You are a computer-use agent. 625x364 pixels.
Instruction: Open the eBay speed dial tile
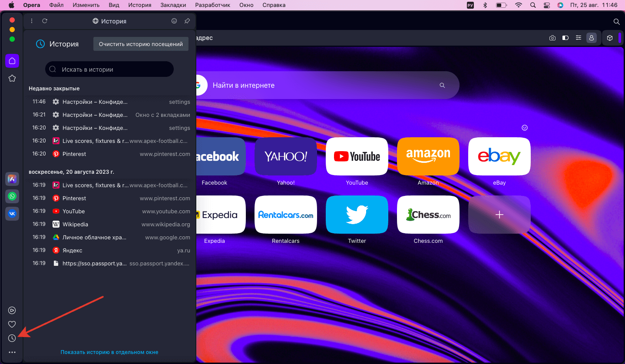tap(499, 156)
